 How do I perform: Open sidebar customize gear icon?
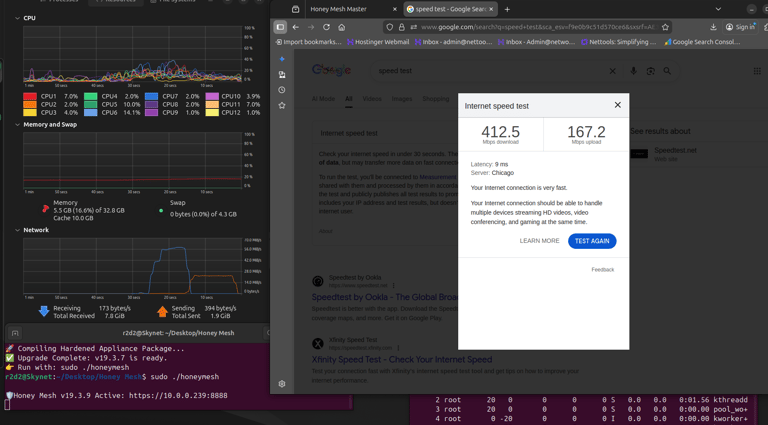[x=282, y=384]
